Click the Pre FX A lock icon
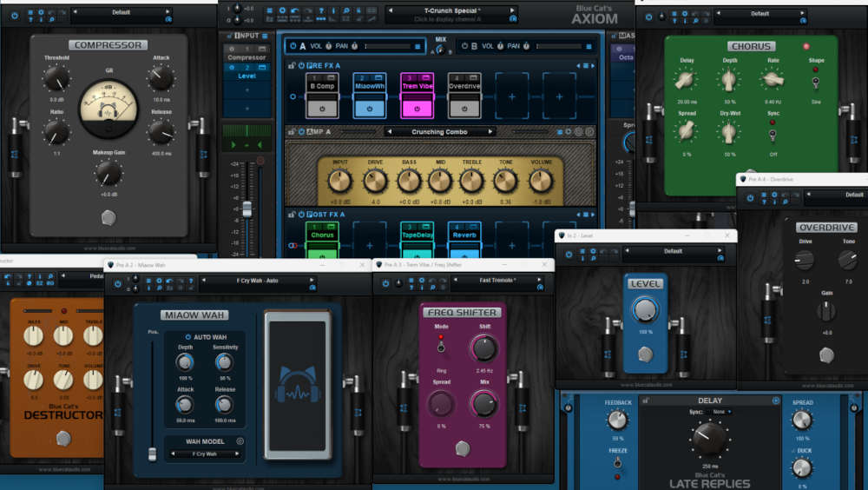 pos(292,66)
